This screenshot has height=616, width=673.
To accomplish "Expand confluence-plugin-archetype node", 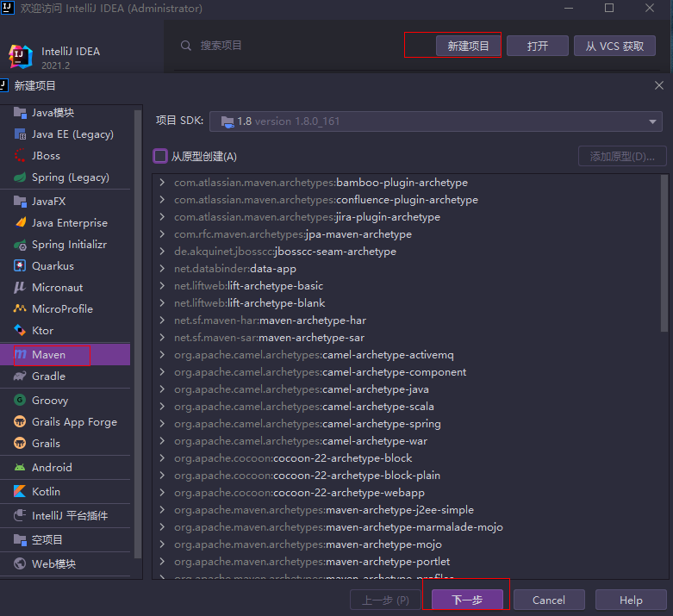I will pyautogui.click(x=162, y=200).
